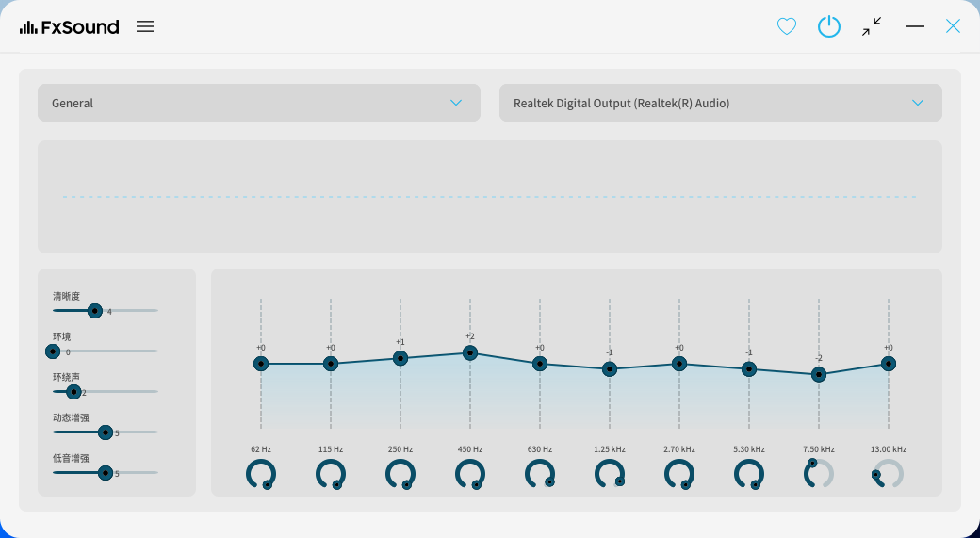Image resolution: width=980 pixels, height=538 pixels.
Task: Click the 1.25 kHz frequency label
Action: (x=610, y=449)
